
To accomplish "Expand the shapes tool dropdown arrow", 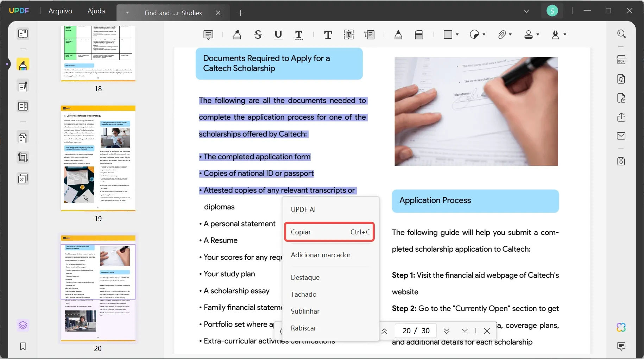I will [457, 34].
